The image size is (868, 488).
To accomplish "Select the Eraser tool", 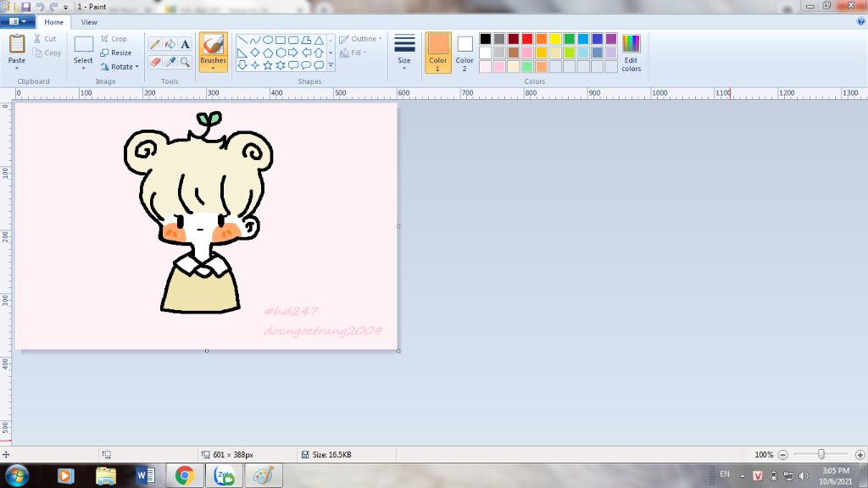I will tap(155, 62).
